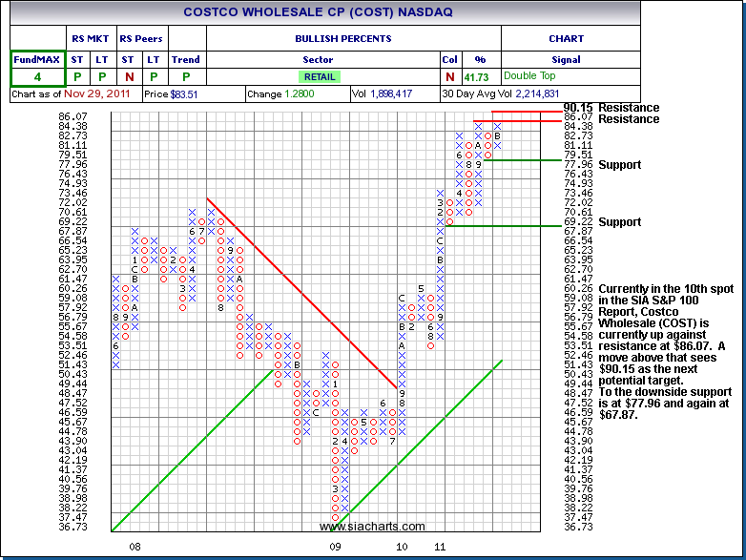The image size is (746, 560).
Task: Click the 09 year marker on the axis
Action: click(x=335, y=547)
